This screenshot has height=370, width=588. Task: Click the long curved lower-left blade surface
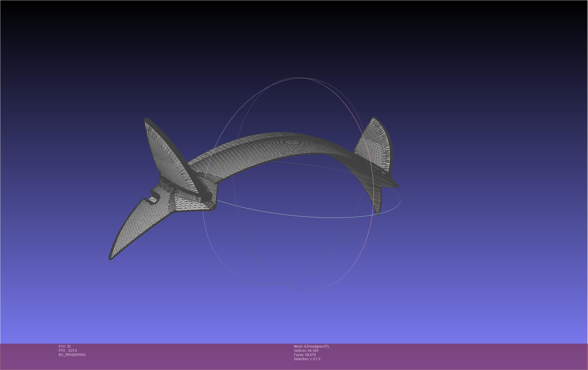click(x=135, y=227)
